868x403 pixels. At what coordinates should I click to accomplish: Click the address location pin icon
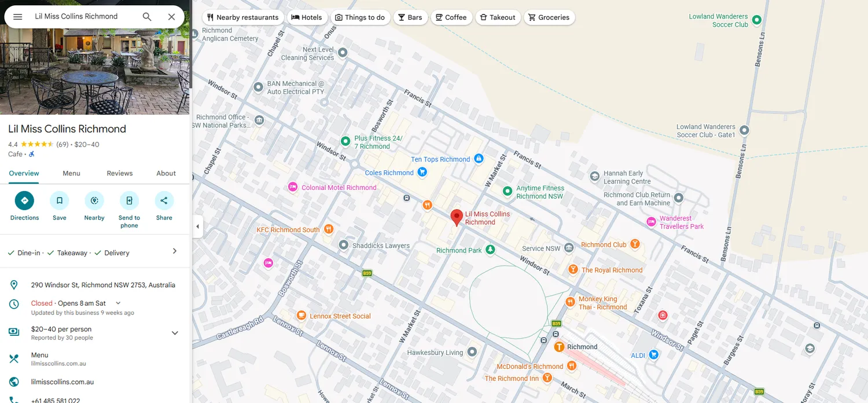(14, 285)
